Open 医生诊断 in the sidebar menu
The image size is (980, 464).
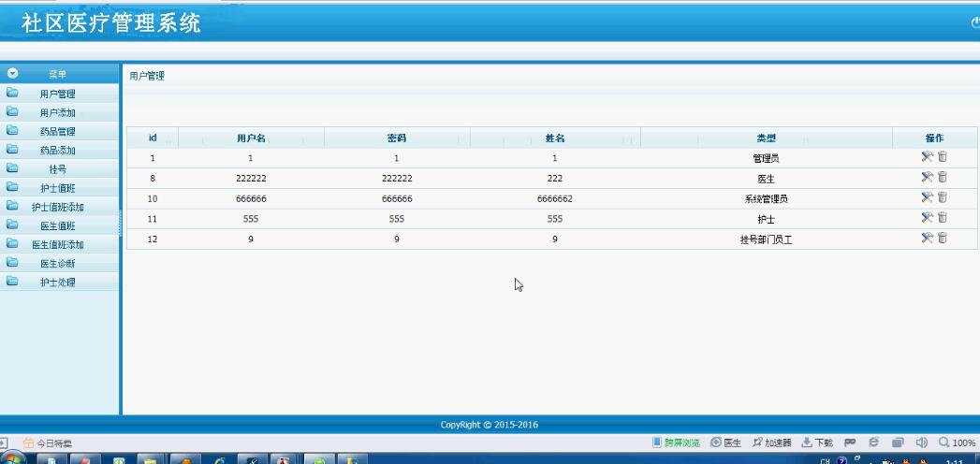pyautogui.click(x=57, y=263)
